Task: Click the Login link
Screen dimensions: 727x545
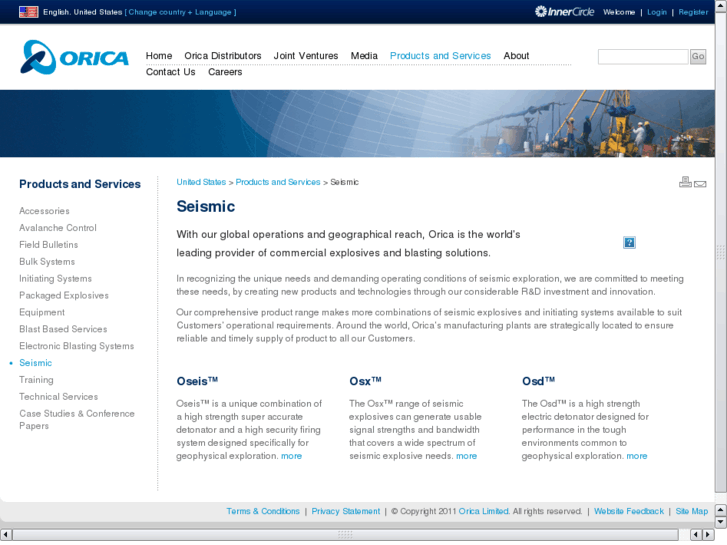Action: tap(657, 12)
